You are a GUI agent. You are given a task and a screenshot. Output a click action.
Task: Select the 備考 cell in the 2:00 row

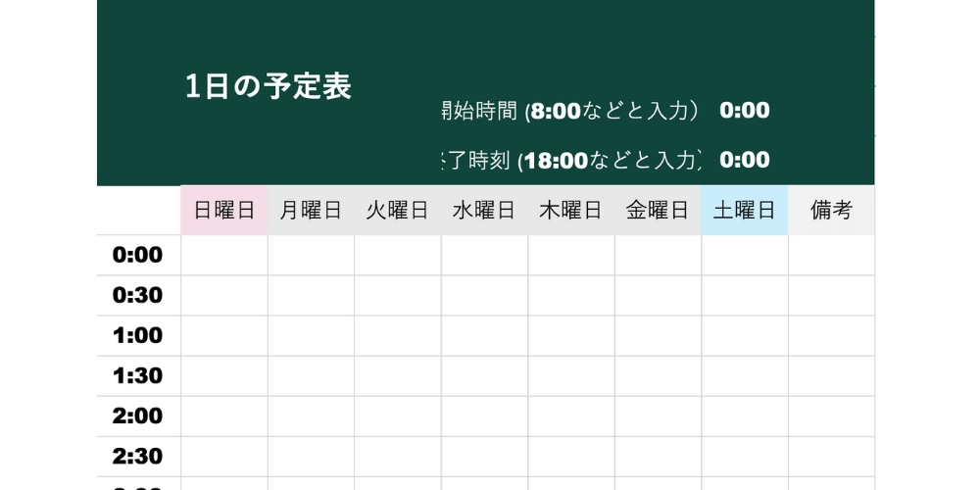click(x=831, y=416)
